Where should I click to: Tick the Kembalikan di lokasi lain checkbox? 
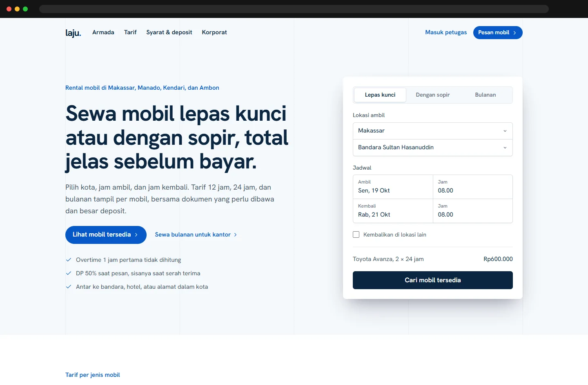pyautogui.click(x=356, y=235)
